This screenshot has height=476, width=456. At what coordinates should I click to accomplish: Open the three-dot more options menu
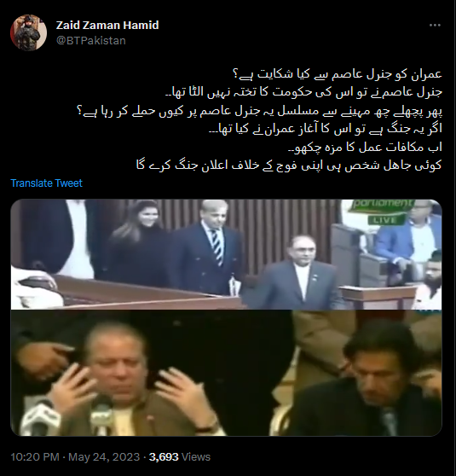pos(435,26)
